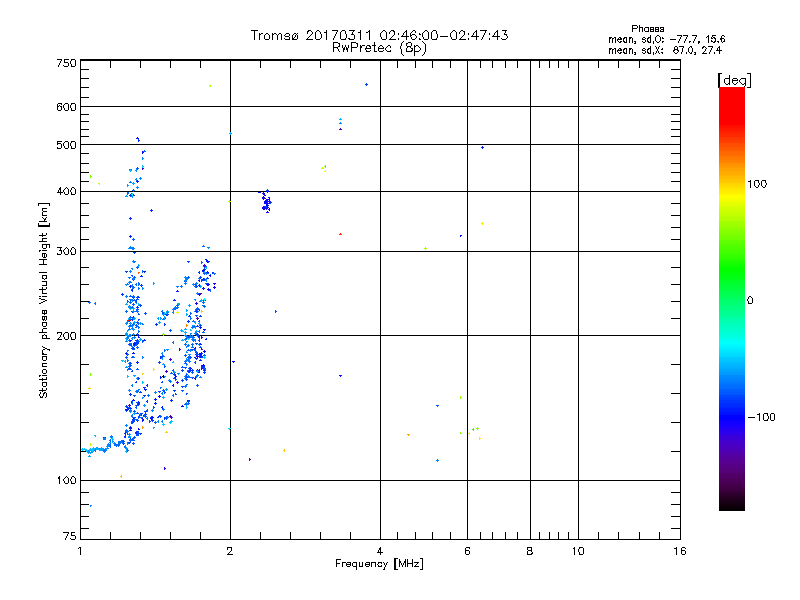The image size is (800, 600).
Task: Click the x-axis tick label '8'
Action: click(x=530, y=551)
